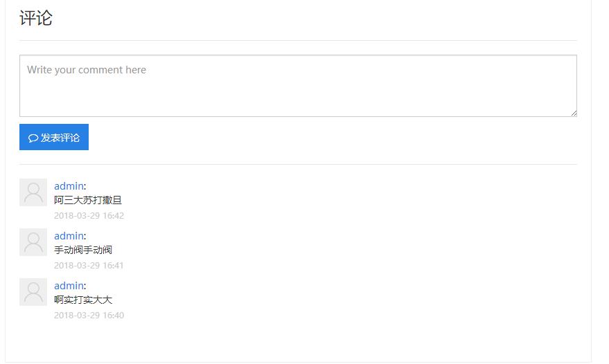
Task: Click the avatar beside the 16:40 comment
Action: point(33,292)
